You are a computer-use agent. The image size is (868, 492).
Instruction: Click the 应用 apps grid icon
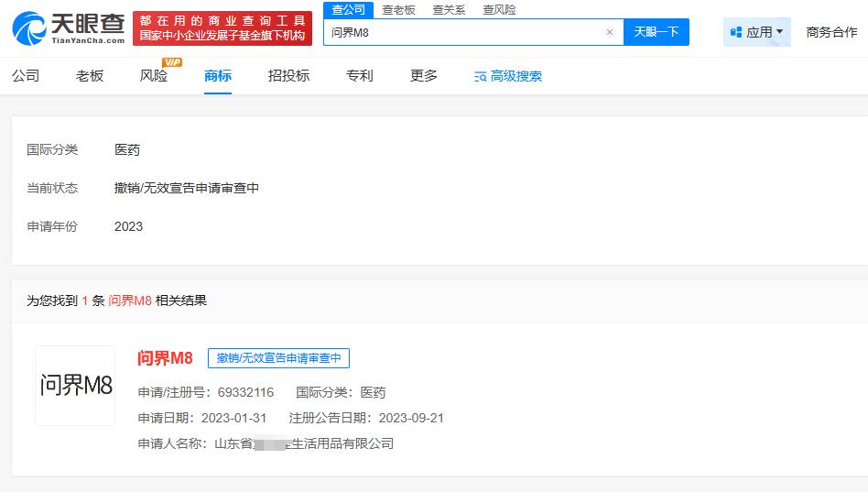click(736, 32)
